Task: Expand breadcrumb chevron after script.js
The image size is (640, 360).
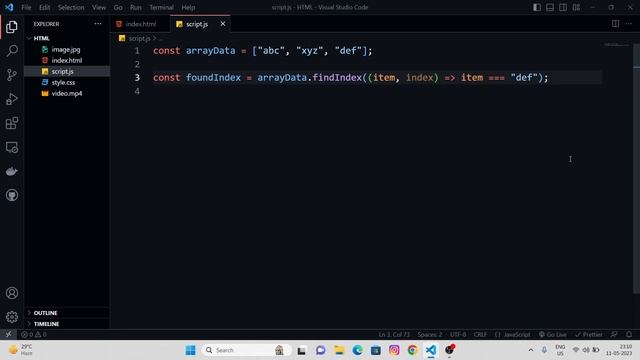Action: pos(155,38)
